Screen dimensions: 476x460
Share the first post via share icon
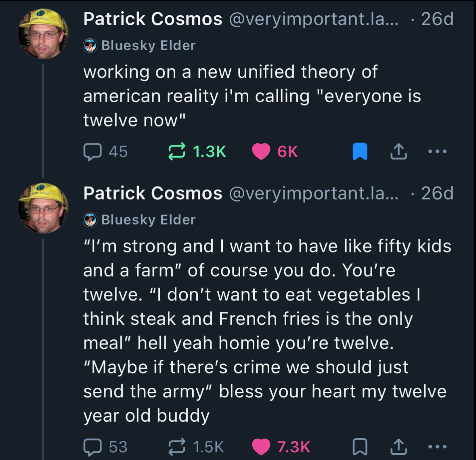click(x=398, y=152)
